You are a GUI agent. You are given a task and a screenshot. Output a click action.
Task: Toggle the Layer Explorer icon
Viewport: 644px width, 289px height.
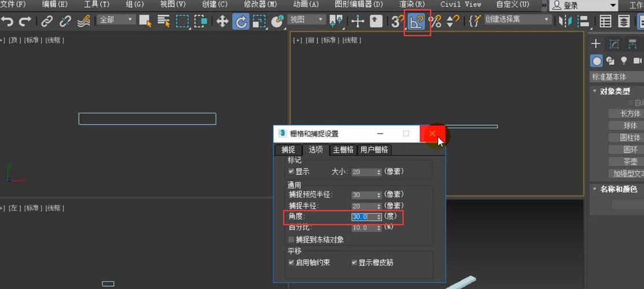pos(624,21)
